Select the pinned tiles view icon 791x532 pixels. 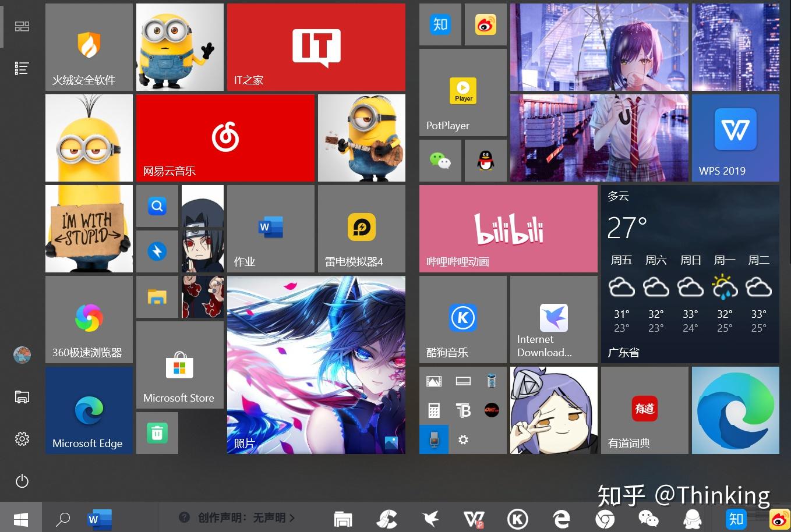tap(22, 26)
